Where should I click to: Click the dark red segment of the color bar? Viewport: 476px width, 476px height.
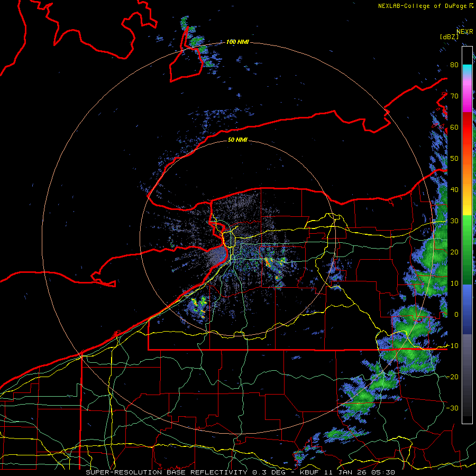pos(467,117)
